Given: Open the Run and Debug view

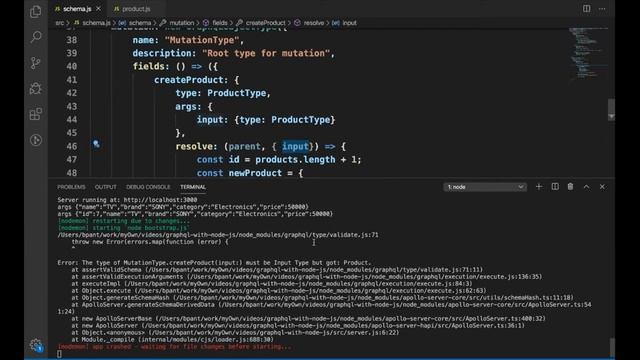Looking at the screenshot, I should click(36, 89).
